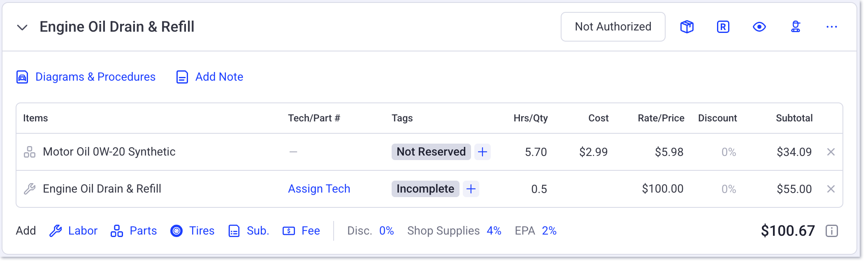Remove the Motor Oil 0W-20 Synthetic row
Viewport: 868px width, 265px height.
pyautogui.click(x=831, y=152)
